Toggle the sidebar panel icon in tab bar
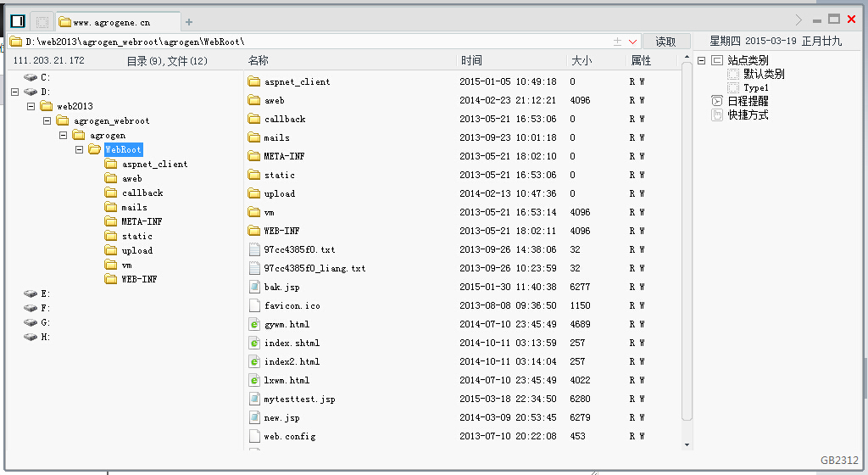Screen dimensions: 868x475 pyautogui.click(x=18, y=21)
